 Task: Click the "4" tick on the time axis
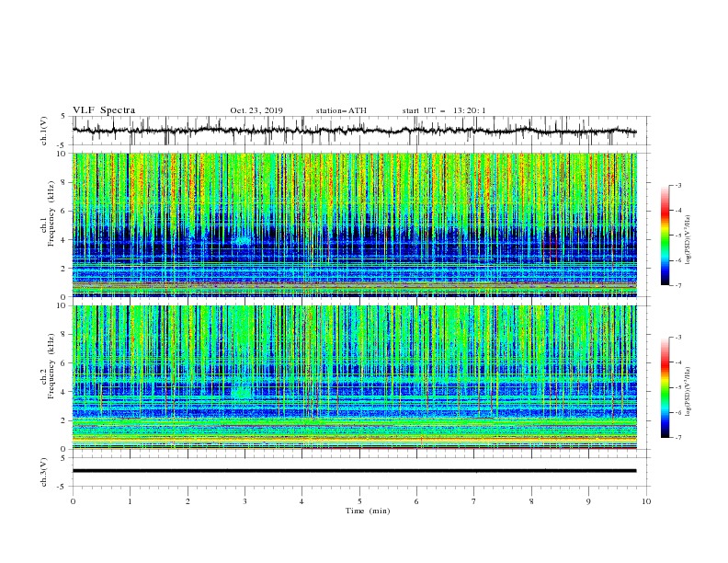coord(301,501)
